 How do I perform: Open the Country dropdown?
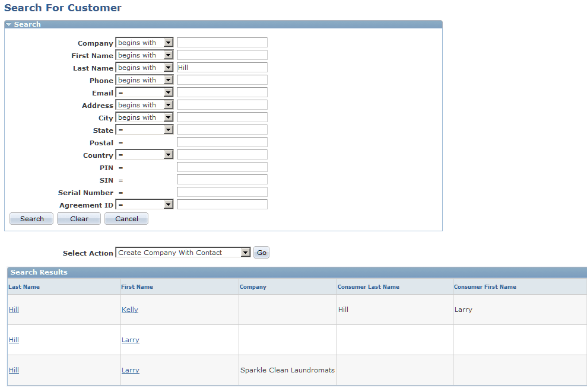coord(168,154)
